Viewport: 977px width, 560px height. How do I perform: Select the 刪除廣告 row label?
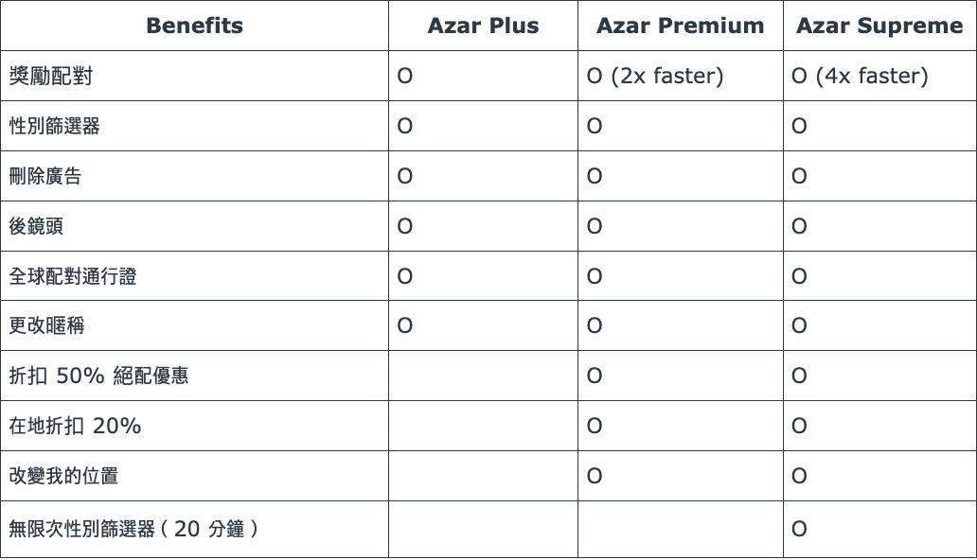(x=44, y=177)
